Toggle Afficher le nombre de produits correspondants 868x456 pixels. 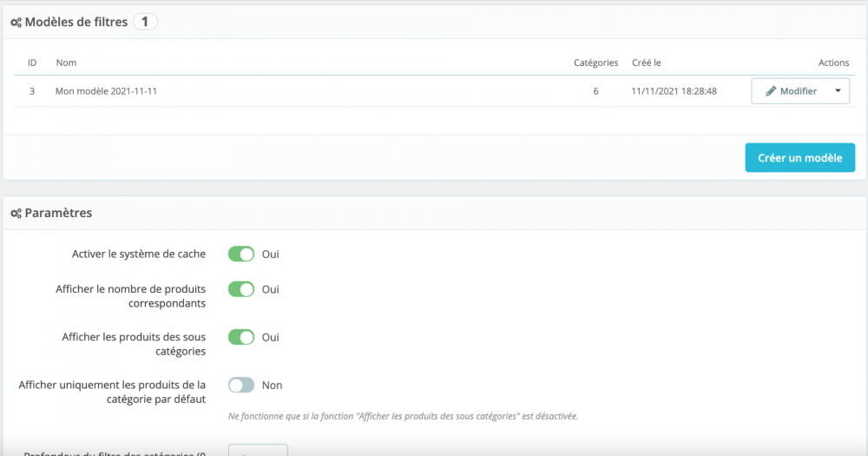pos(241,289)
